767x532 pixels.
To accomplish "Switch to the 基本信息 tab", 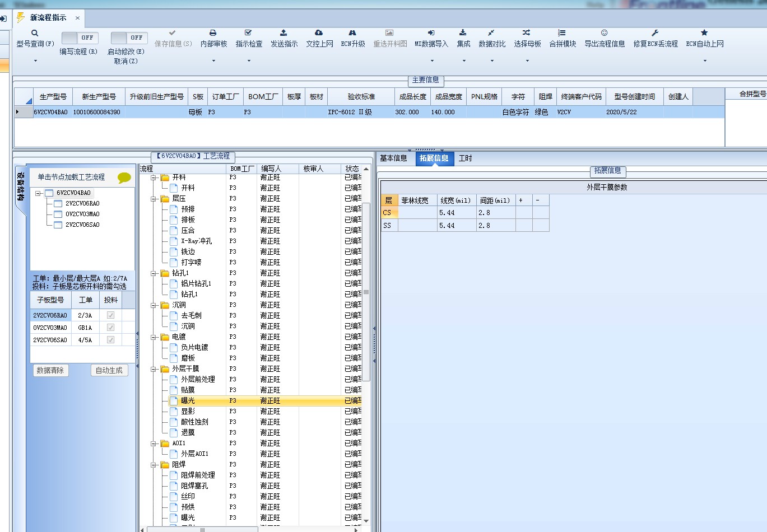I will point(393,158).
